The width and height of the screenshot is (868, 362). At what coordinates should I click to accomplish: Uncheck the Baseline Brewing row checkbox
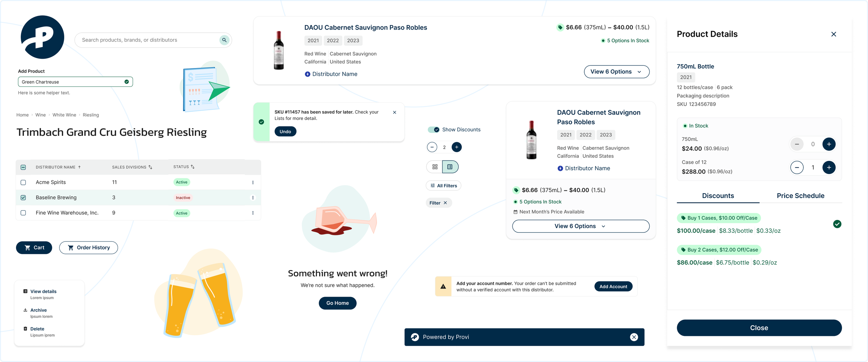(x=23, y=198)
